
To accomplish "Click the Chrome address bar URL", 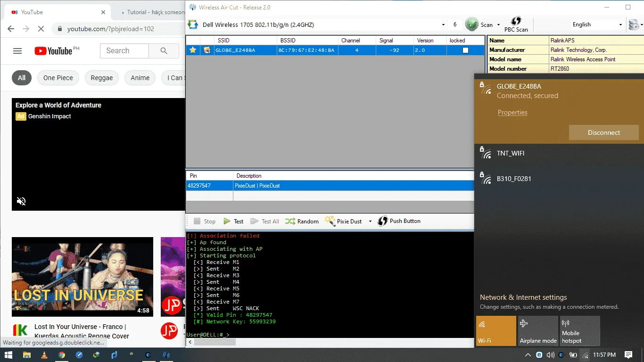I will (111, 29).
